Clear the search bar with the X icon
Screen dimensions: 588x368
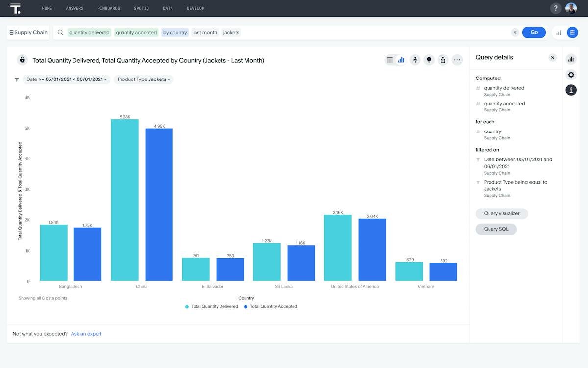point(515,33)
